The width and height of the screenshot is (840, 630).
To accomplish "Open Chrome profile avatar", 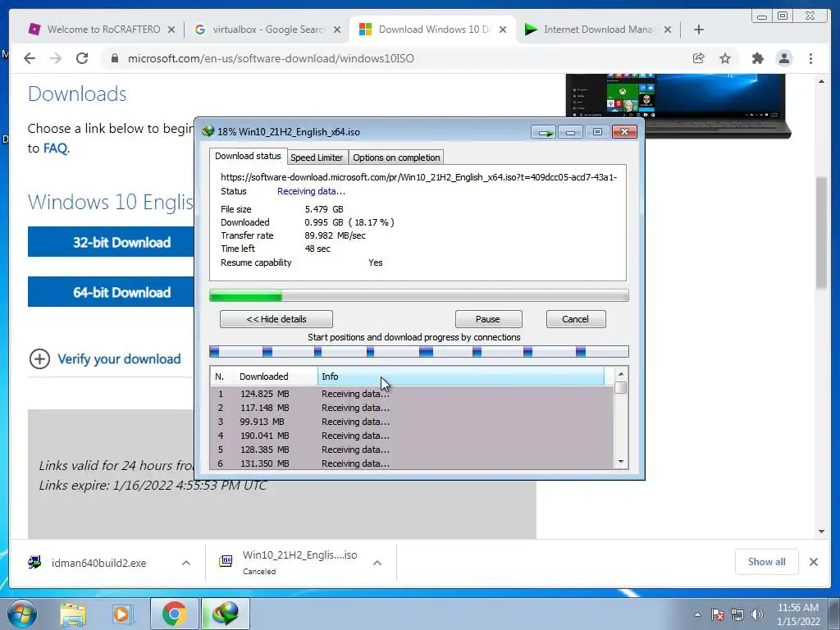I will pos(784,58).
